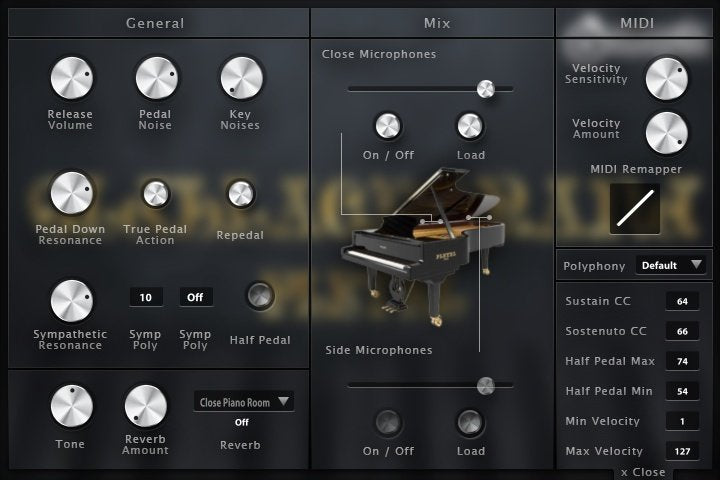This screenshot has height=480, width=720.
Task: Click the Pedal Noise knob
Action: (x=155, y=79)
